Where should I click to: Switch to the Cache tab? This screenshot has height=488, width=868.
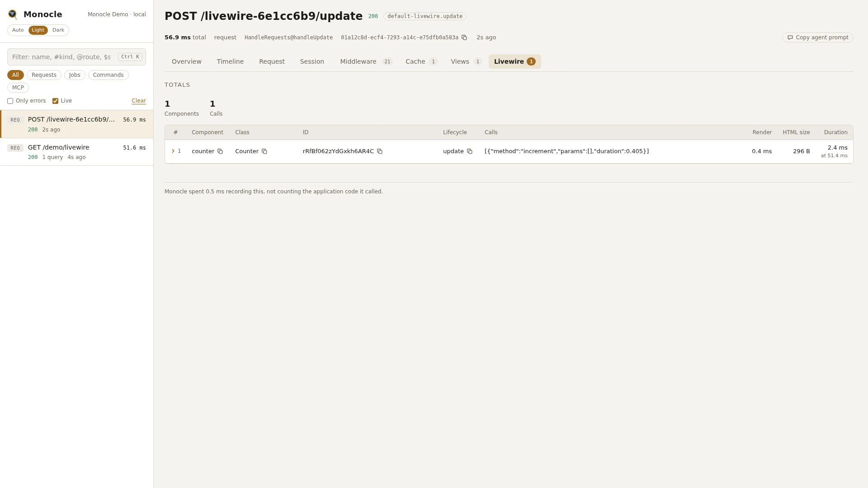(421, 61)
